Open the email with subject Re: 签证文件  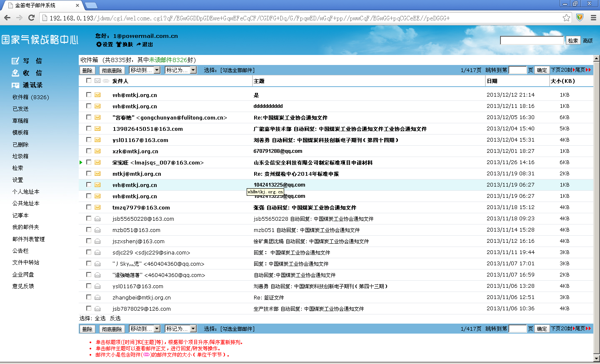pos(269,297)
